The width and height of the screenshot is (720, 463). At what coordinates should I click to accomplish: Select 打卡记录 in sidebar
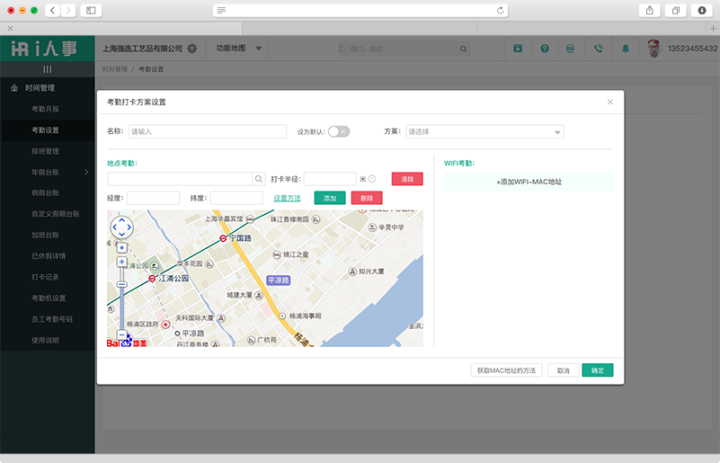(x=45, y=277)
